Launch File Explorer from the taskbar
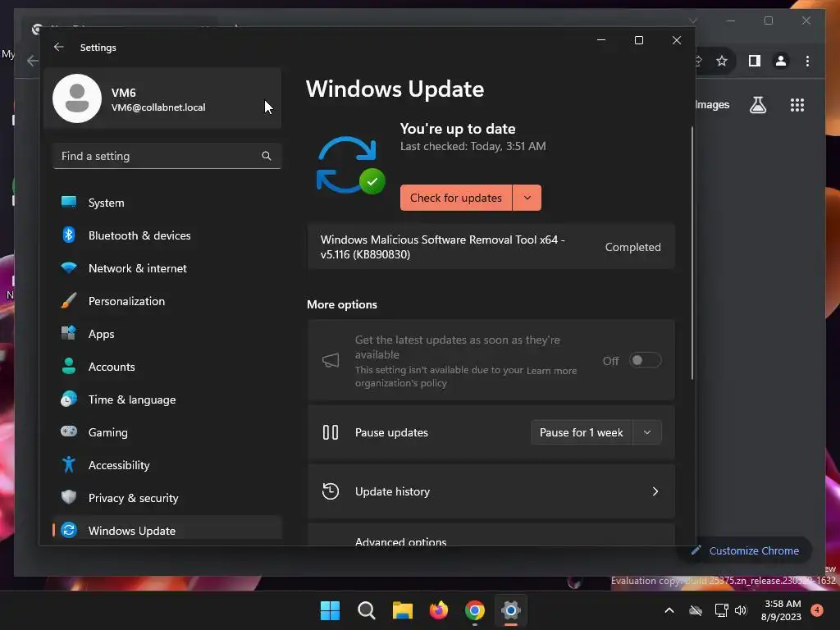 pyautogui.click(x=402, y=610)
